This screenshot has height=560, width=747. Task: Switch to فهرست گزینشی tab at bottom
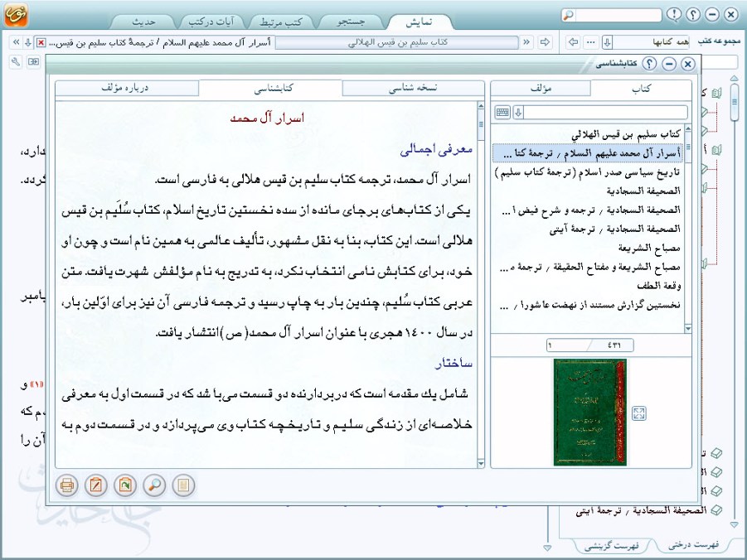tap(612, 545)
